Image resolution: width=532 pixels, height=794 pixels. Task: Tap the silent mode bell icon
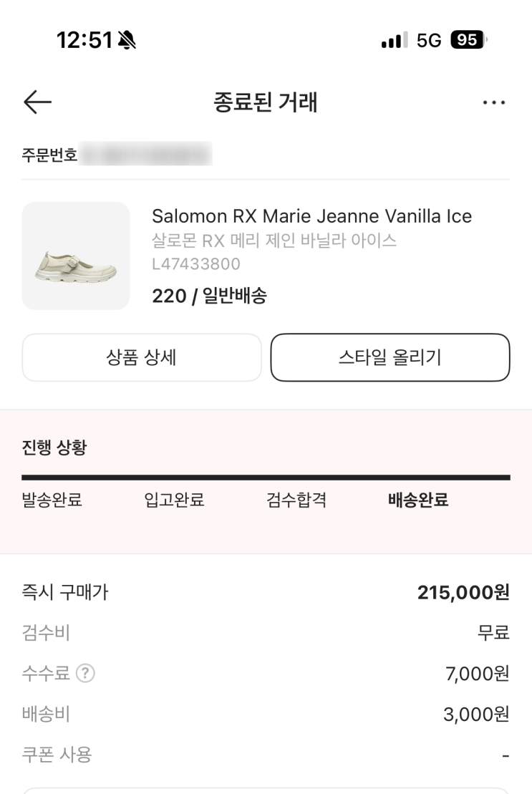point(130,41)
